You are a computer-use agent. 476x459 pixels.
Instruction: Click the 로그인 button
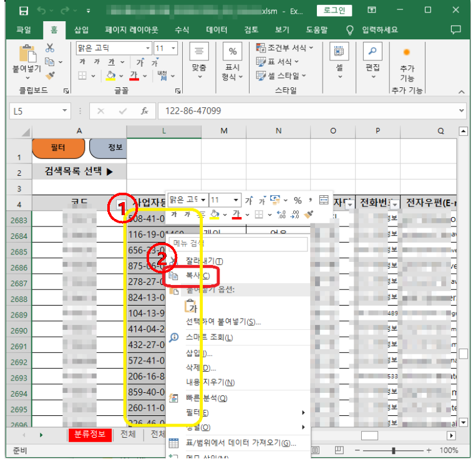[x=334, y=11]
